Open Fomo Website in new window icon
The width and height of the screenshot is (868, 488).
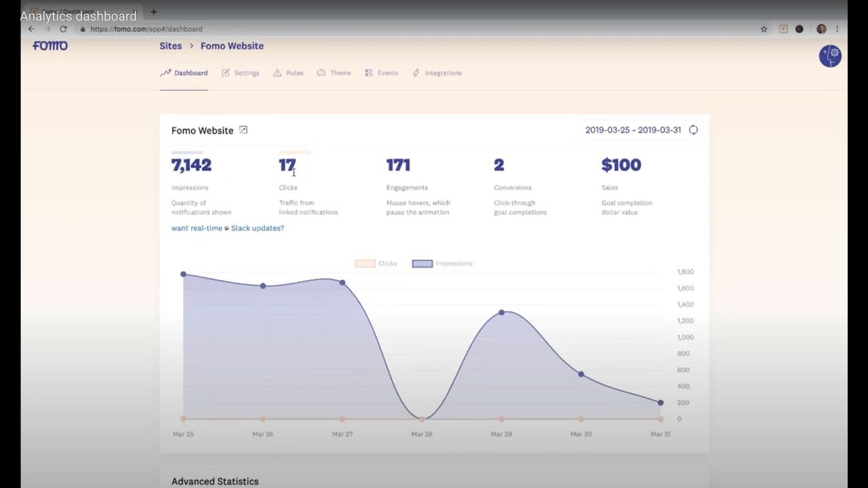[x=243, y=130]
